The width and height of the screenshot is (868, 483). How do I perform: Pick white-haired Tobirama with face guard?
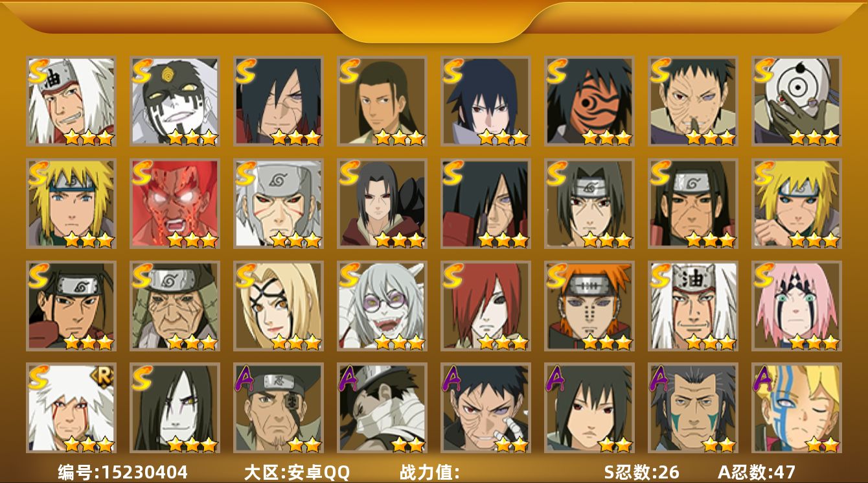pyautogui.click(x=279, y=204)
